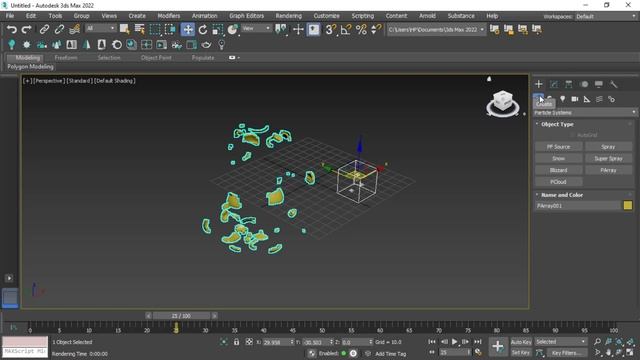This screenshot has width=640, height=360.
Task: Open the Rendering menu
Action: (x=288, y=16)
